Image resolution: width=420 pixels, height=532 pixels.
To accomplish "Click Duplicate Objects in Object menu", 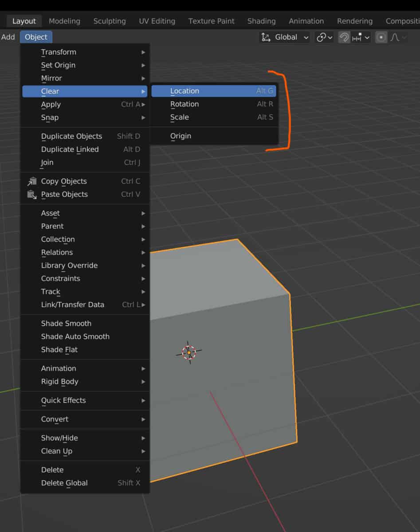I will point(72,136).
